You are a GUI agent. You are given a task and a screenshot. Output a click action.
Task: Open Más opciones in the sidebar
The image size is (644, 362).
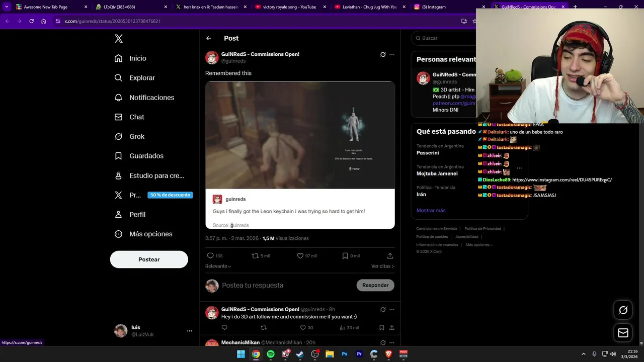(143, 234)
